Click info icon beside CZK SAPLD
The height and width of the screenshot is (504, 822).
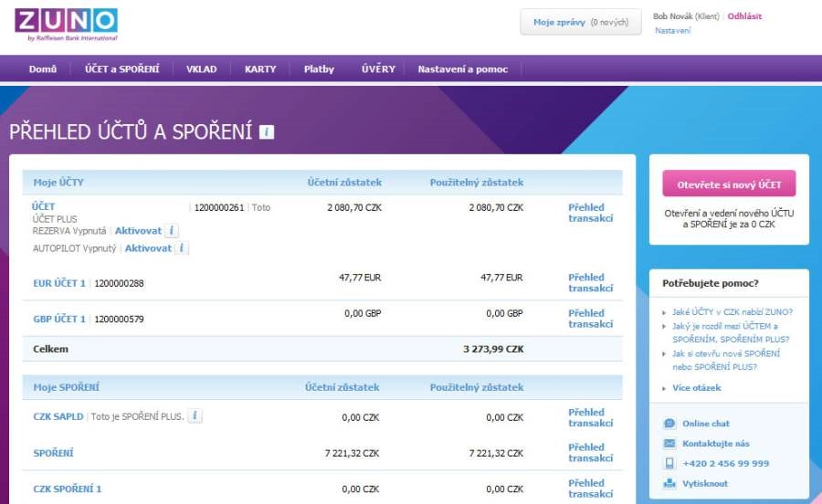195,416
